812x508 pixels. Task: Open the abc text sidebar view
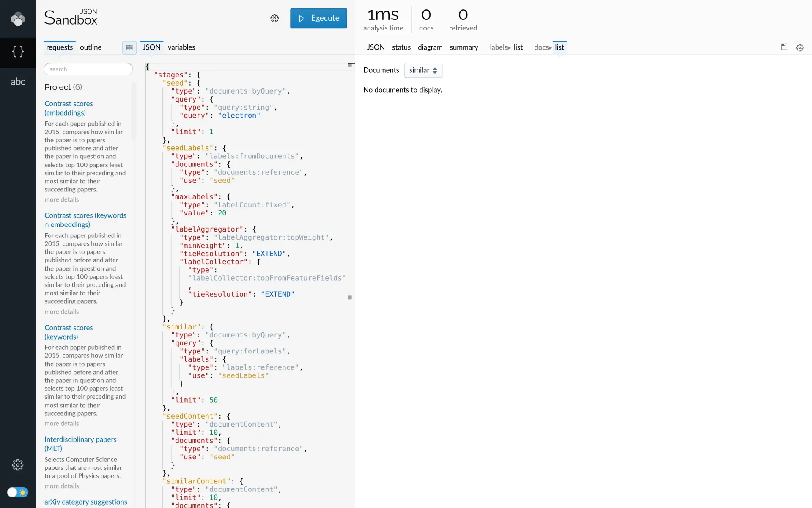pos(18,82)
